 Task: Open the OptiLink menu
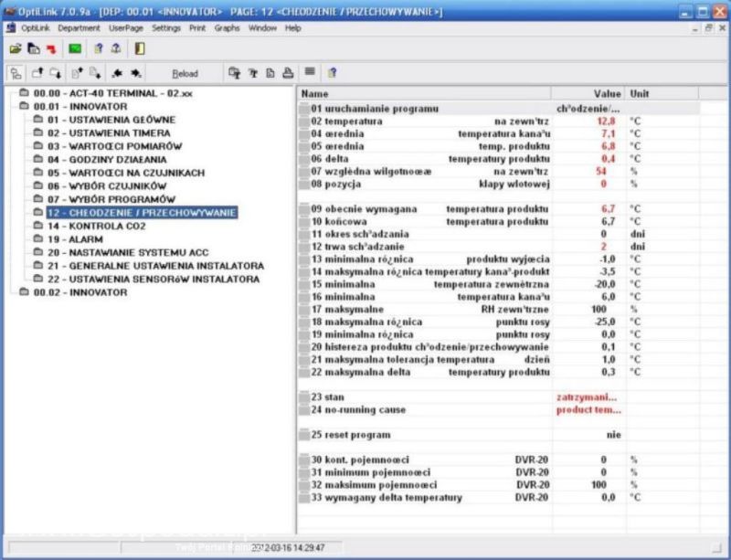pyautogui.click(x=36, y=28)
